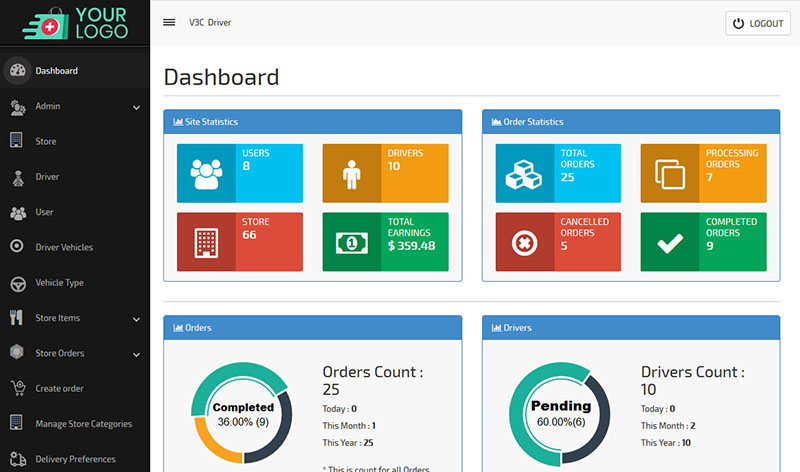Viewport: 800px width, 472px height.
Task: Click the DRIVERS 10 statistic tile
Action: (x=385, y=173)
